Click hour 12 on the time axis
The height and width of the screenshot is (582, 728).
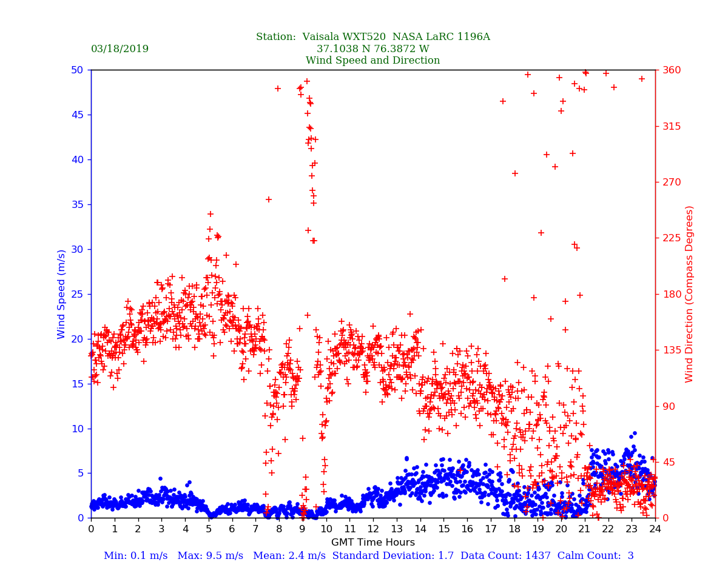(x=372, y=529)
